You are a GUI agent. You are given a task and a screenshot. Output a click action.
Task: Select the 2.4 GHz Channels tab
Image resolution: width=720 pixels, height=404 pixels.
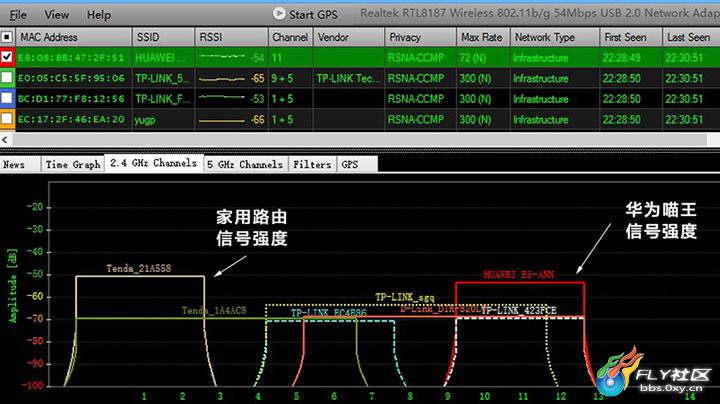tap(153, 163)
